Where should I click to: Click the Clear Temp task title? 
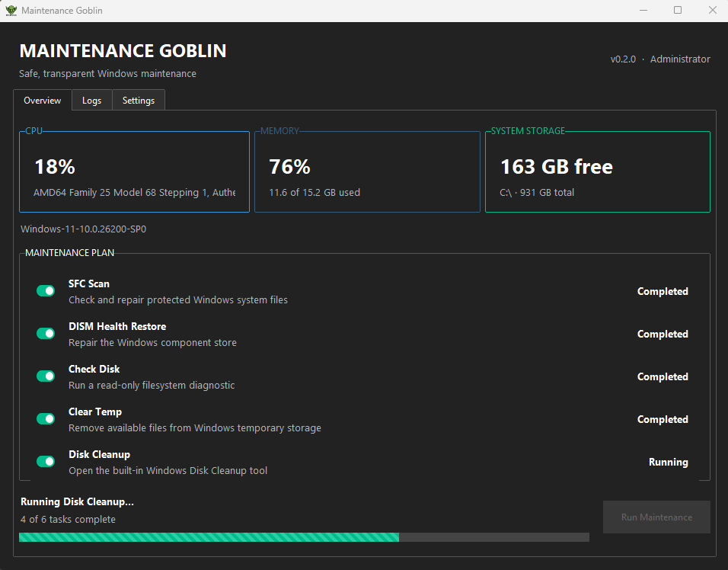click(x=95, y=412)
